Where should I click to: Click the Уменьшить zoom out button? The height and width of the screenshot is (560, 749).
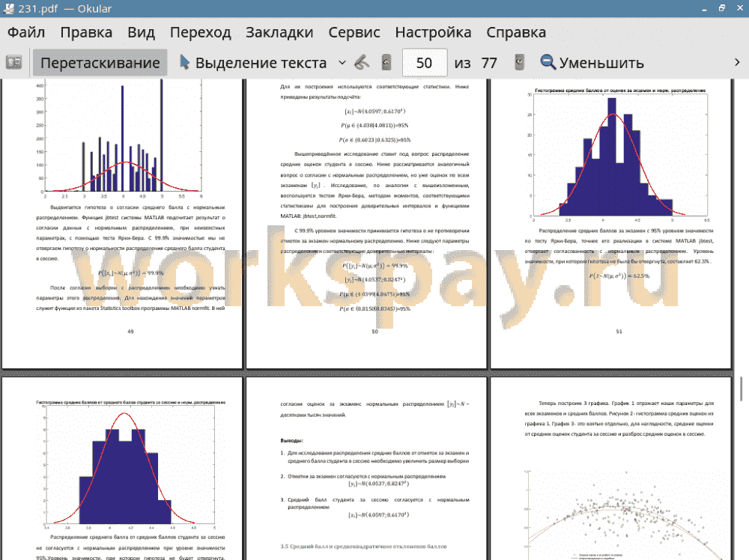click(x=592, y=63)
